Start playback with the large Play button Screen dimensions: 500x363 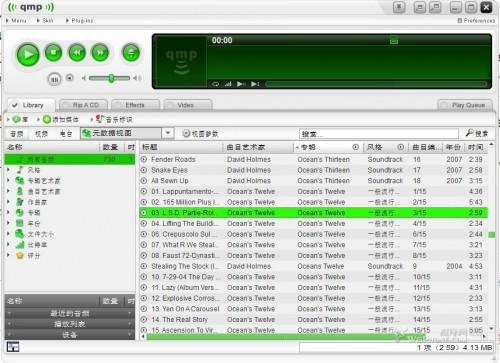(28, 54)
